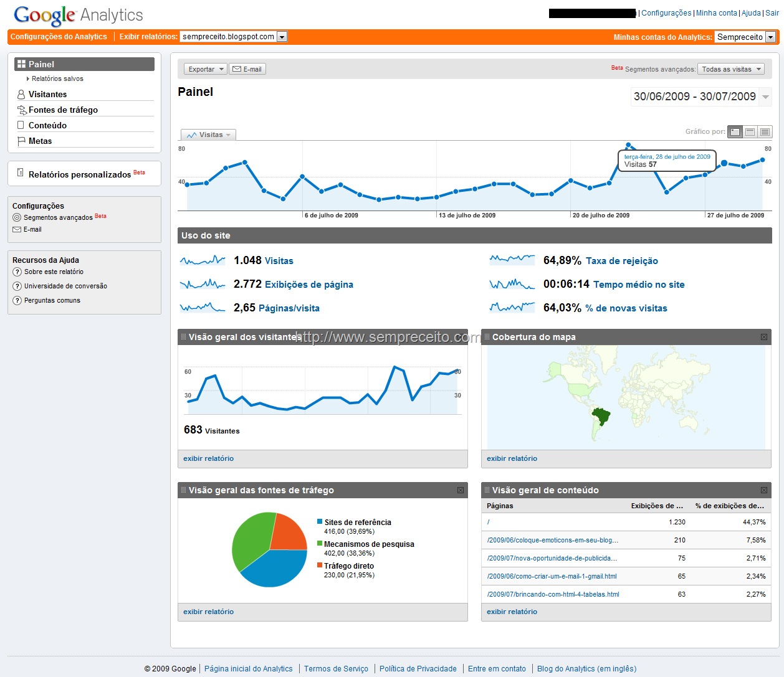This screenshot has width=784, height=677.
Task: Open the Exportar dropdown
Action: tap(205, 69)
